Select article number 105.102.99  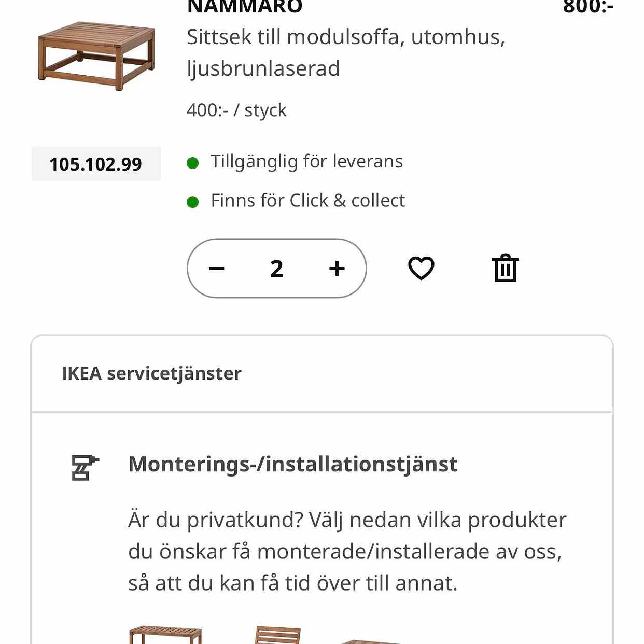[96, 164]
